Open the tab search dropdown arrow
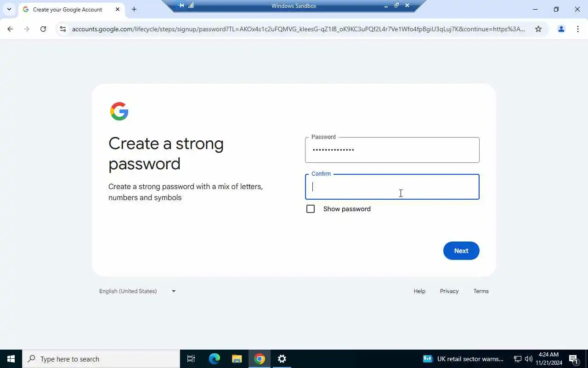The image size is (588, 368). click(x=9, y=9)
